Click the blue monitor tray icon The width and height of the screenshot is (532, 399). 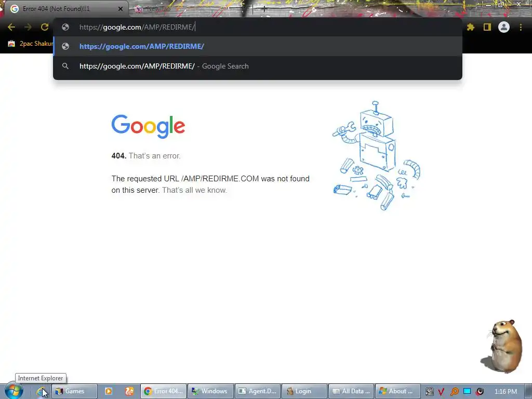pyautogui.click(x=467, y=391)
